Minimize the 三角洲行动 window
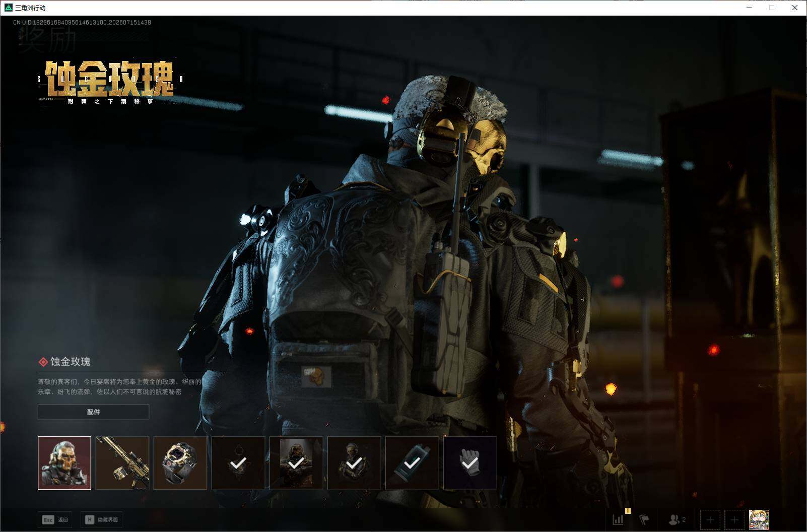This screenshot has height=532, width=807. 749,8
